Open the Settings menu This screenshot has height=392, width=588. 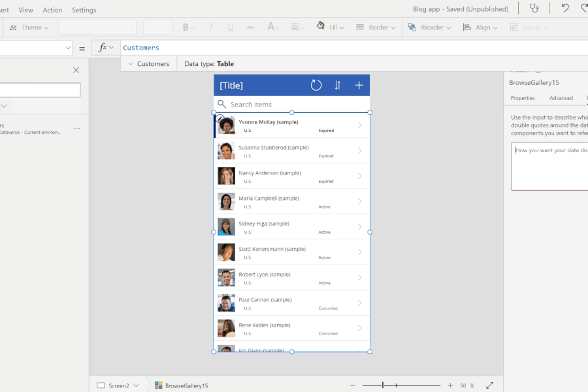pyautogui.click(x=84, y=10)
